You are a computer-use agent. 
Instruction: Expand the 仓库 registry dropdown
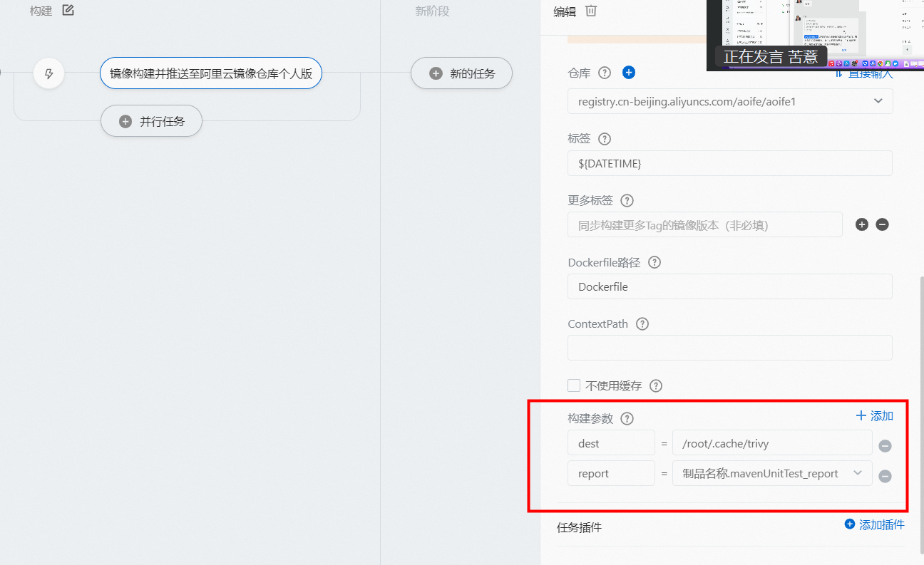click(x=730, y=101)
